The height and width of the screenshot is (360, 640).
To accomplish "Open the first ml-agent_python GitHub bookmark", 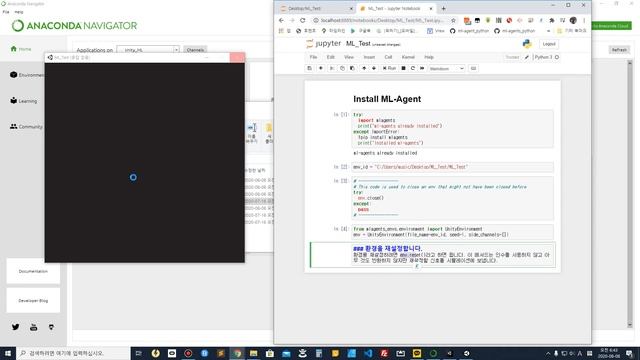I will (x=469, y=31).
